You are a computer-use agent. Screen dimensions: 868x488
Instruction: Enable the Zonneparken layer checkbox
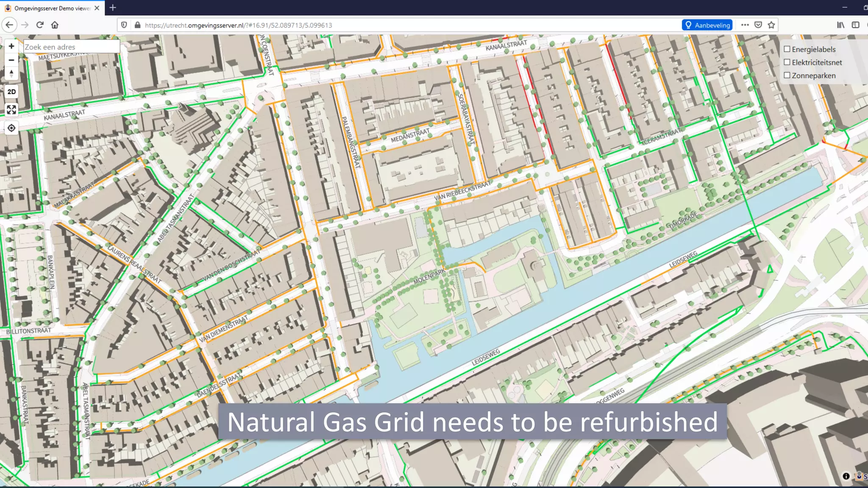coord(787,75)
